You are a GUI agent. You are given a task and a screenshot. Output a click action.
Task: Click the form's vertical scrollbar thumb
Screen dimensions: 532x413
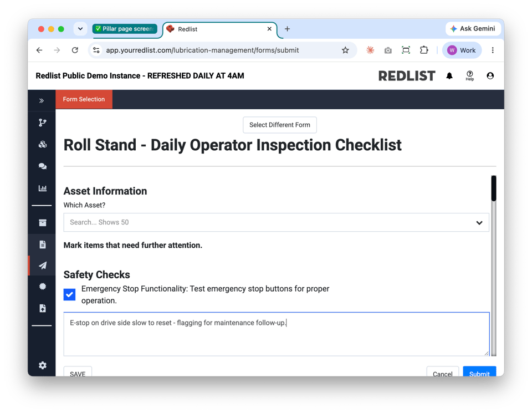[494, 188]
